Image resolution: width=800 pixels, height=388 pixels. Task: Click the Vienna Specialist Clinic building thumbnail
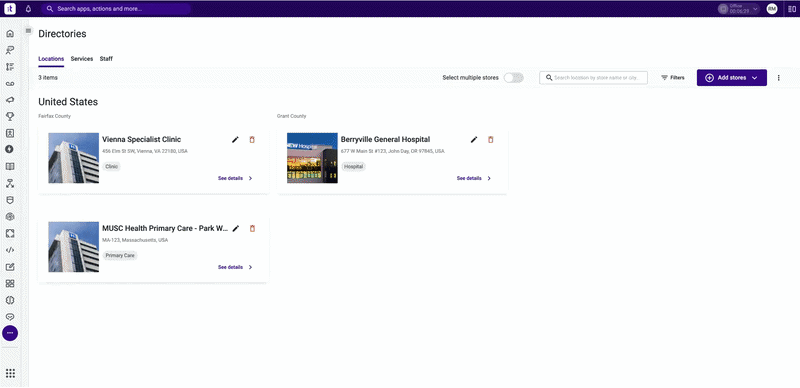tap(73, 158)
